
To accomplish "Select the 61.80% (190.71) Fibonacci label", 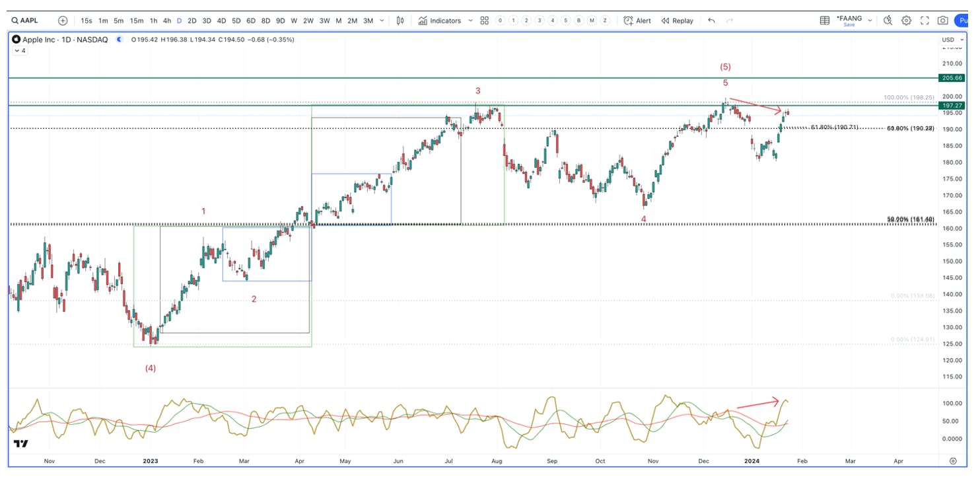I will pyautogui.click(x=835, y=127).
